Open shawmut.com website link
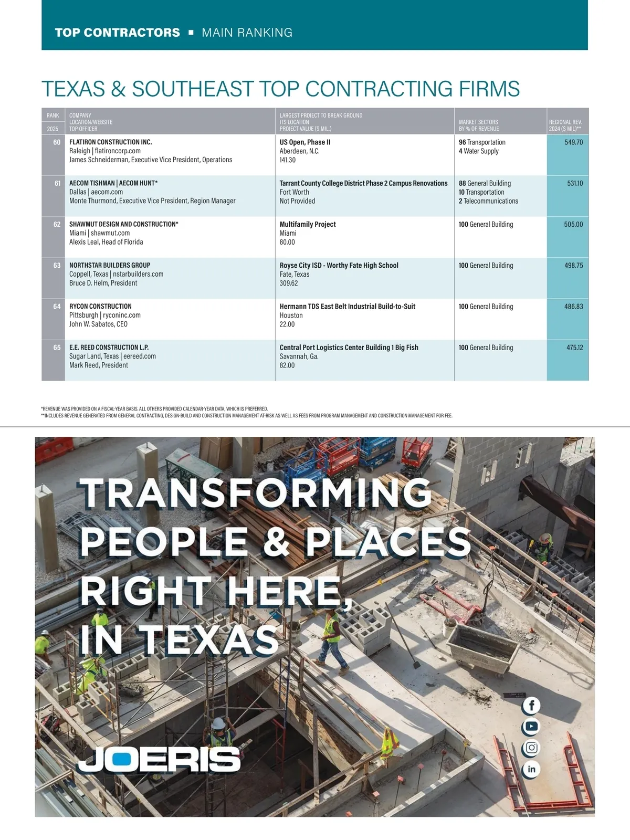 pos(110,233)
